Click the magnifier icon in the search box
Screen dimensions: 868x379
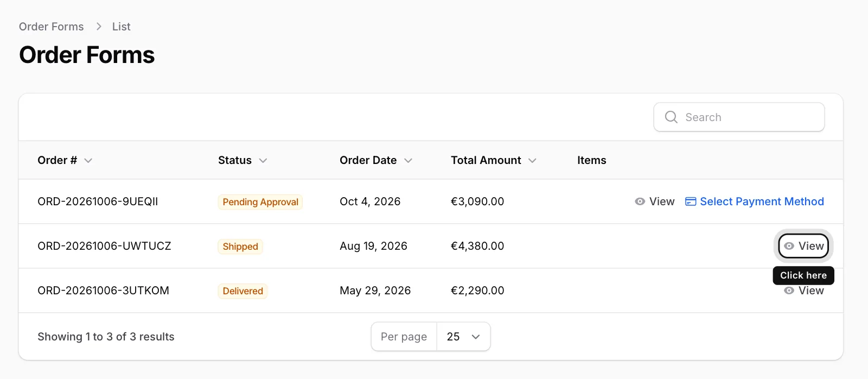click(x=671, y=117)
